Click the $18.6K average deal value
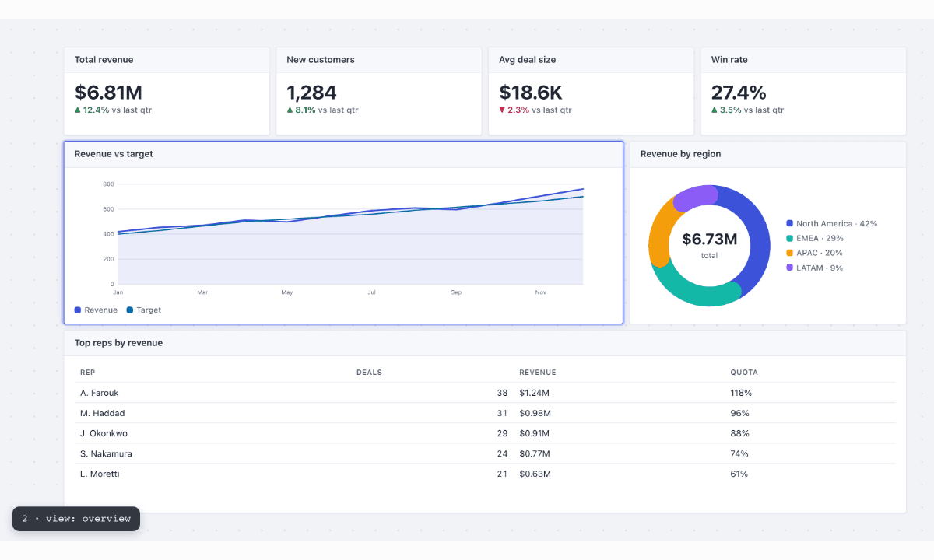 (531, 93)
